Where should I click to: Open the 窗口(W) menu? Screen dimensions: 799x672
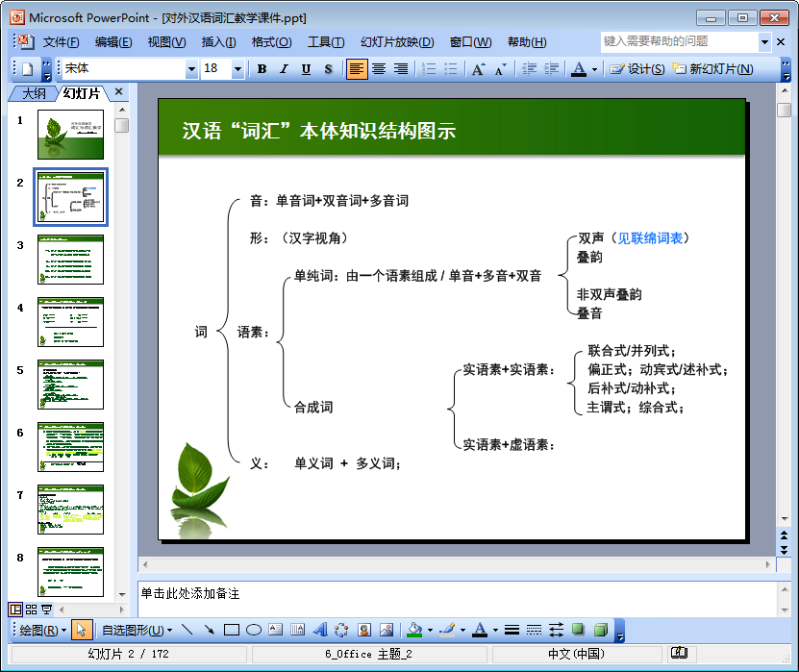[470, 41]
